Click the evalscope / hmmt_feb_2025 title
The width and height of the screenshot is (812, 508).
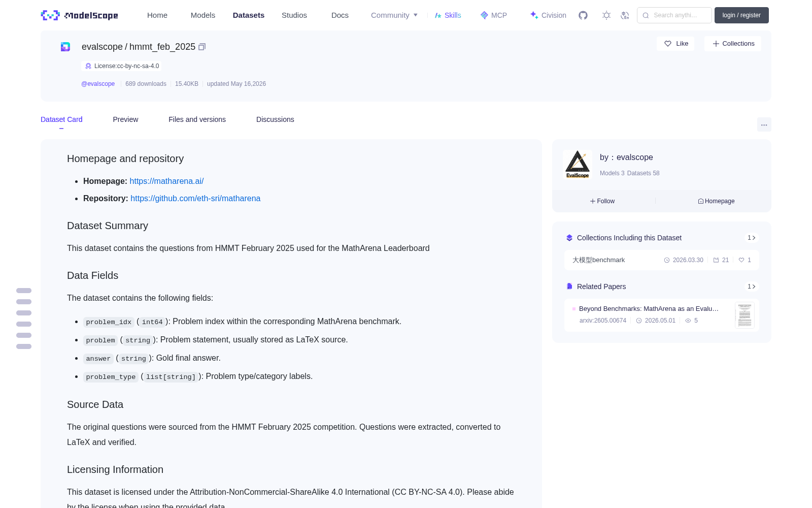(139, 47)
